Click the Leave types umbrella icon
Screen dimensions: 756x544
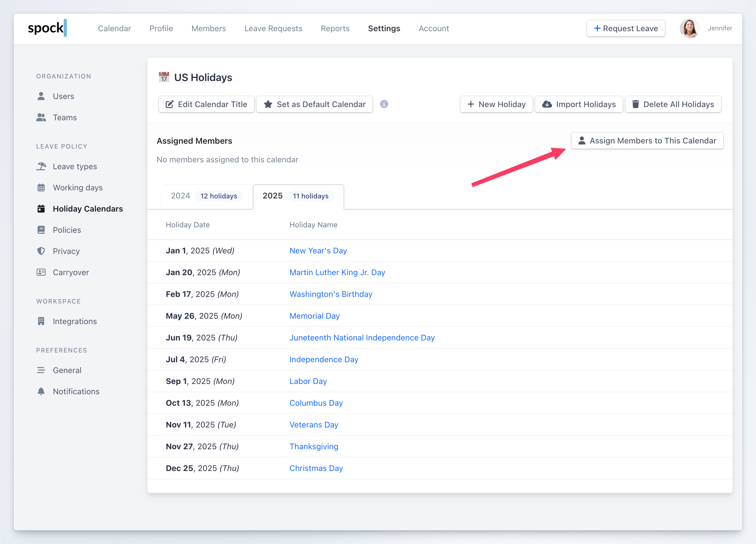(41, 166)
